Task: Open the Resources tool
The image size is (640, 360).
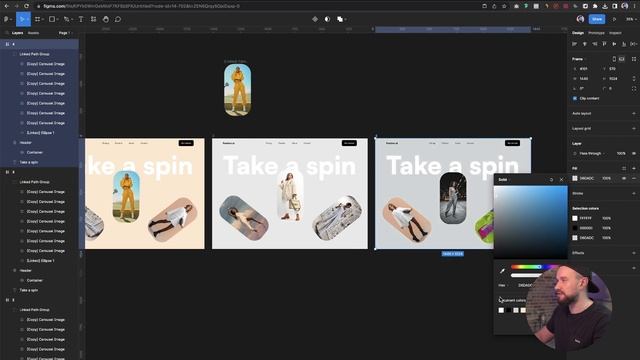Action: [x=93, y=19]
